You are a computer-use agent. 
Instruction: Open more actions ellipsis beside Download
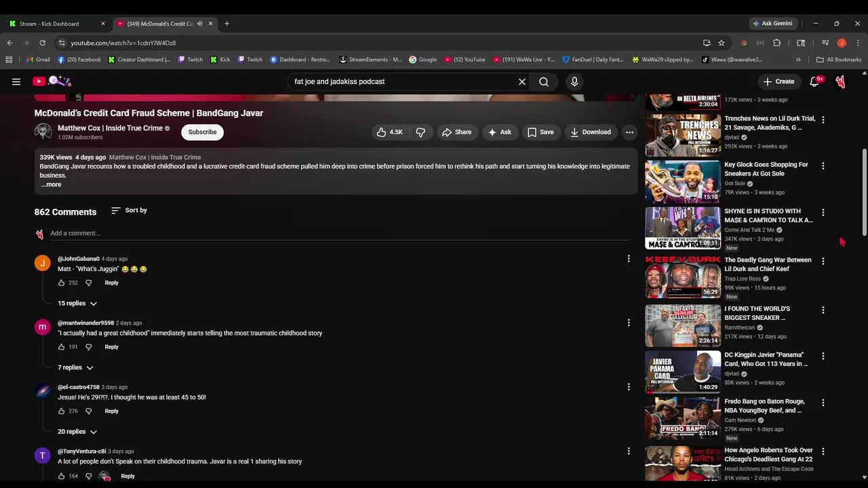coord(629,132)
